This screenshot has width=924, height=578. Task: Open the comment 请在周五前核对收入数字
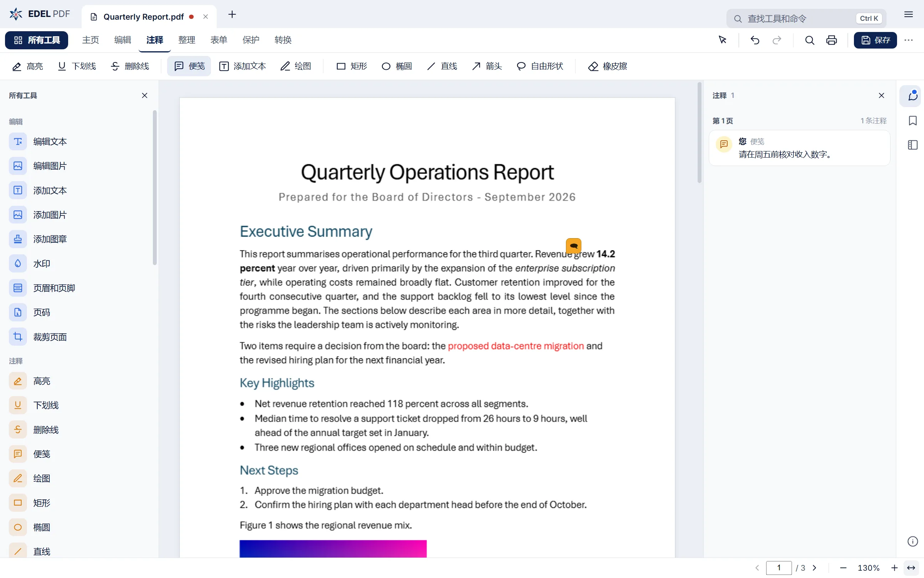coord(799,148)
